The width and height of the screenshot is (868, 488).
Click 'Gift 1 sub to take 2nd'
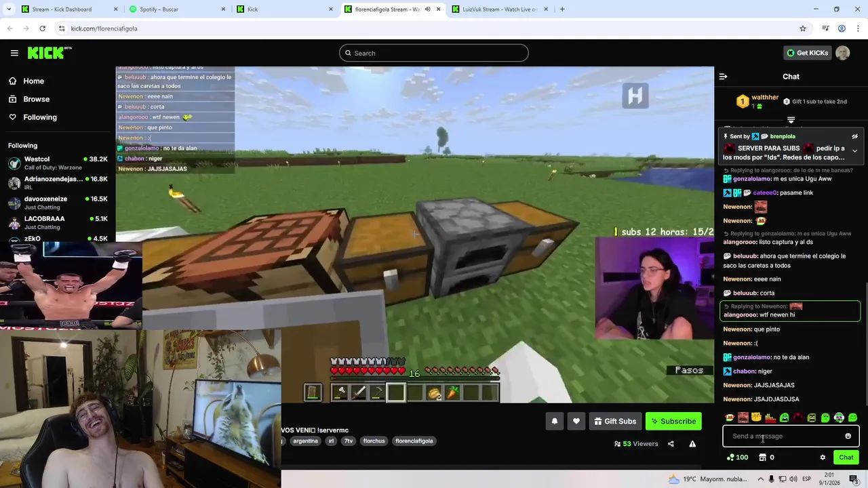814,102
